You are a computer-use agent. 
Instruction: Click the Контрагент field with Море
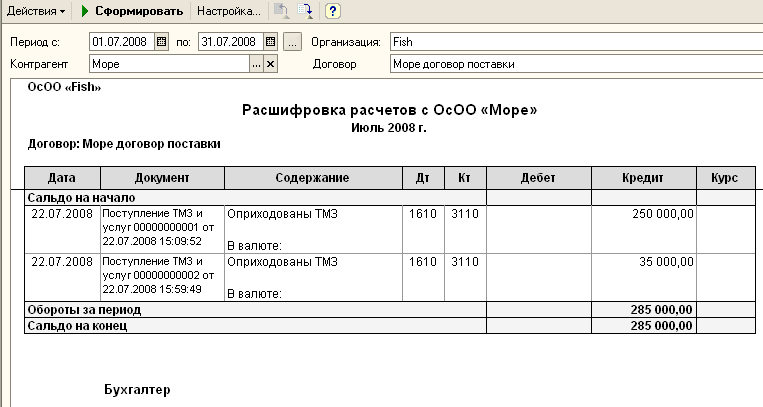pos(169,64)
